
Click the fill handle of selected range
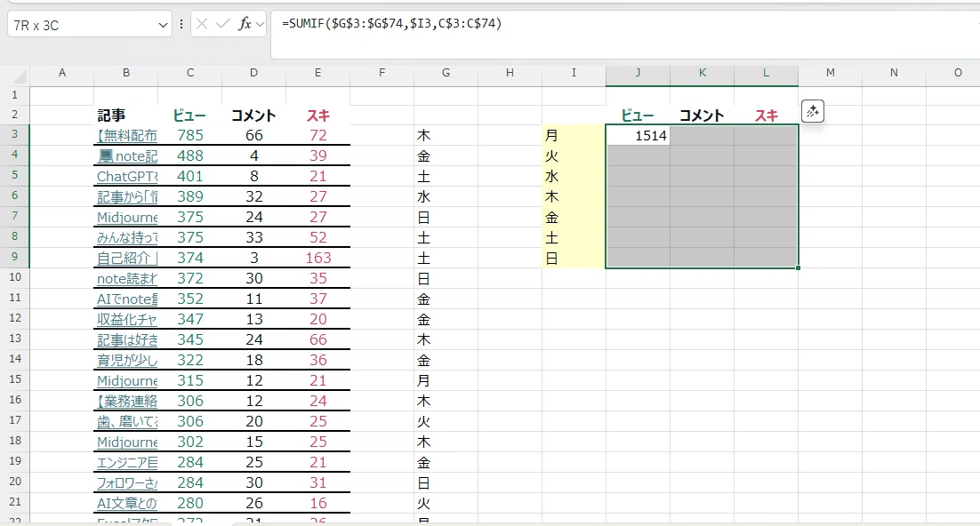click(798, 268)
